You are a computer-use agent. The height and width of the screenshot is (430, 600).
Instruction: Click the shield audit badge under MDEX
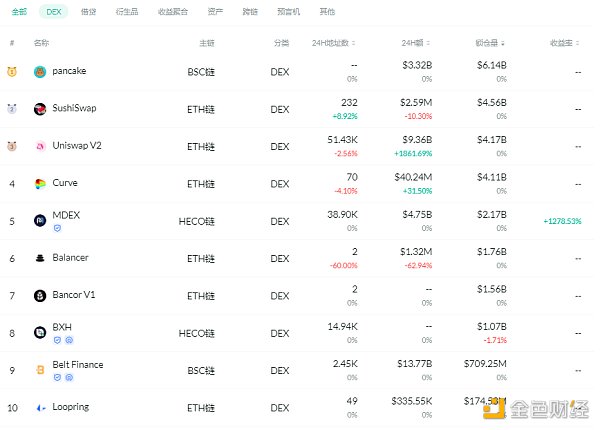57,228
